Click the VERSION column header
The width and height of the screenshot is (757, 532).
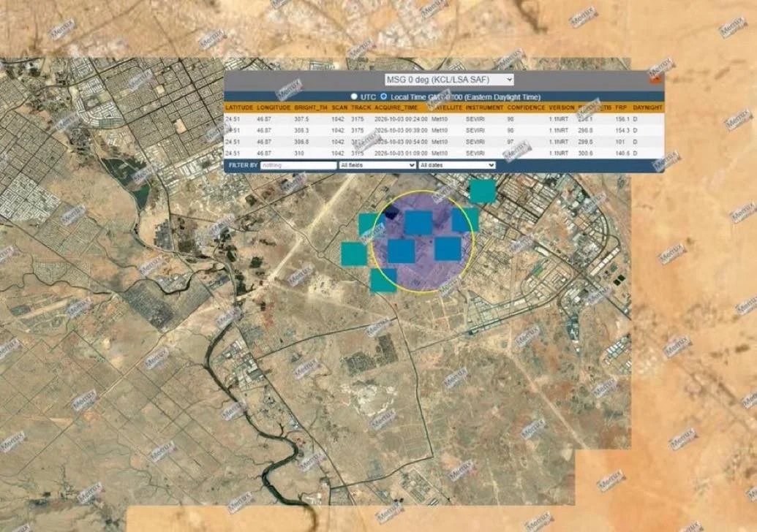[x=562, y=107]
